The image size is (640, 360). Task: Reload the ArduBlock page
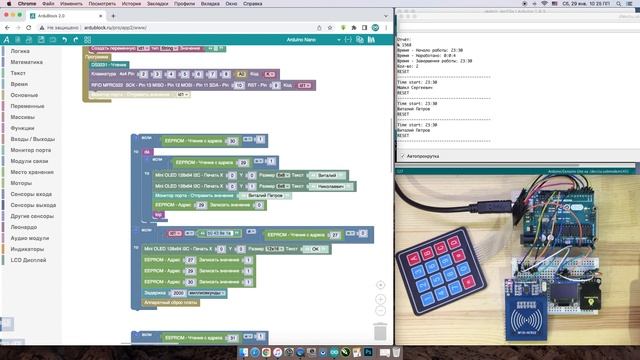pyautogui.click(x=29, y=28)
